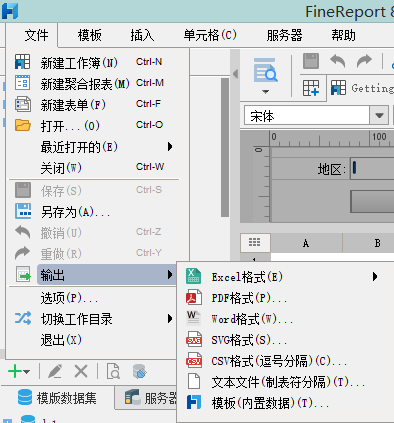394x423 pixels.
Task: Click the preview dataset icon
Action: [x=113, y=371]
